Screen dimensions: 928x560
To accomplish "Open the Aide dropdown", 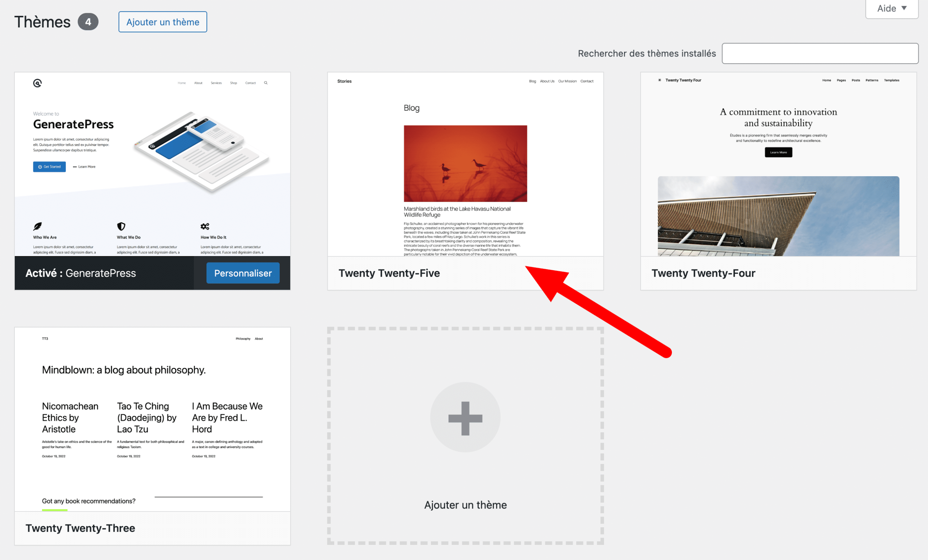I will (x=891, y=8).
